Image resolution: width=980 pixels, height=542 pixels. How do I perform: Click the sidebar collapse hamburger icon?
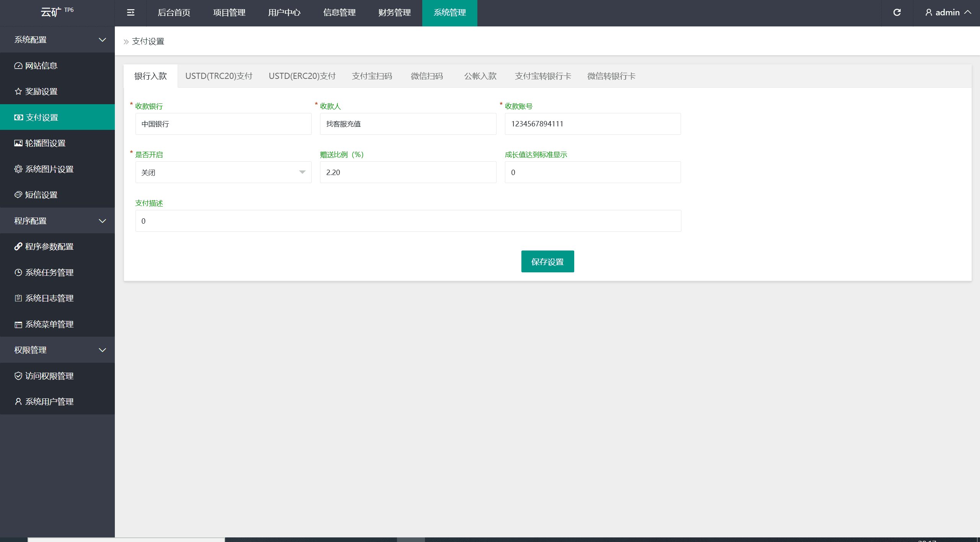click(x=131, y=13)
